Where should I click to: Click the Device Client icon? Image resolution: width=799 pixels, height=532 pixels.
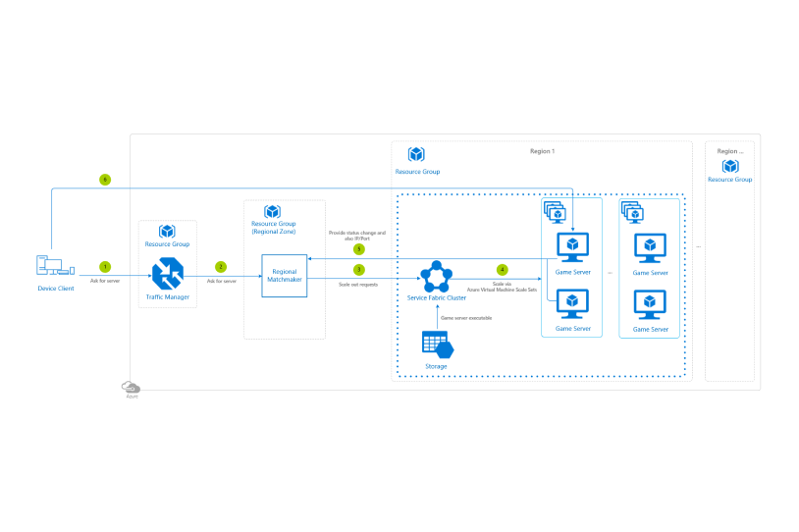click(x=54, y=267)
